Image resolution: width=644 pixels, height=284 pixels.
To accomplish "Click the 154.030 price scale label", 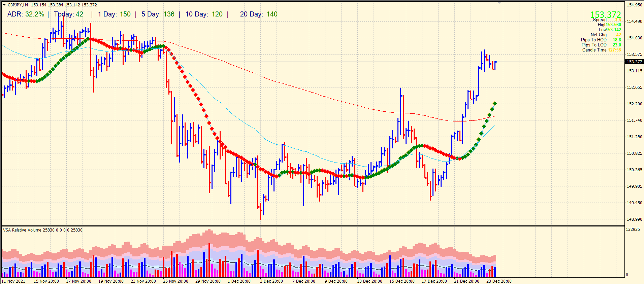I will (x=634, y=38).
